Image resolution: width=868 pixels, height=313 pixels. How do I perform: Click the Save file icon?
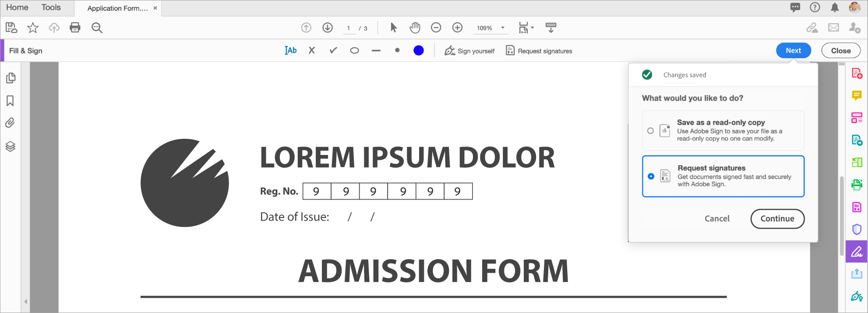(11, 28)
